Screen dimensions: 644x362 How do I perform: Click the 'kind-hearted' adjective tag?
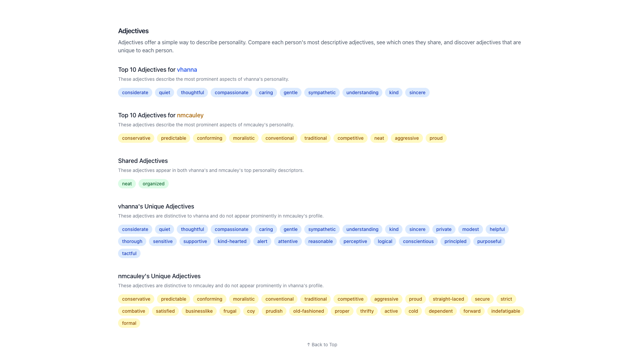click(232, 241)
